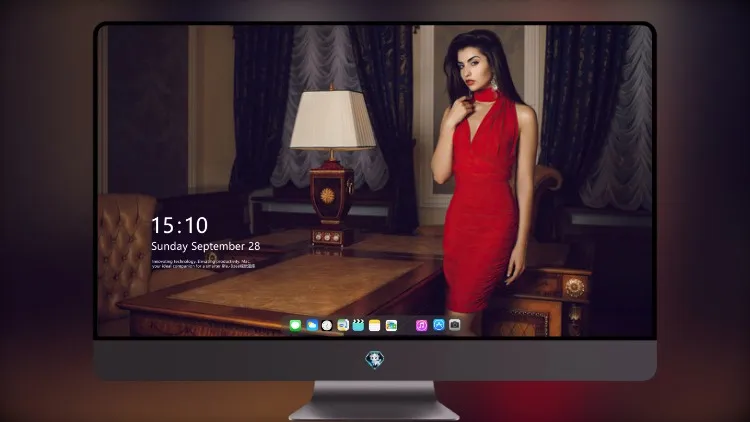Screen dimensions: 750x422
Task: Open the blue App Store icon
Action: click(x=439, y=325)
